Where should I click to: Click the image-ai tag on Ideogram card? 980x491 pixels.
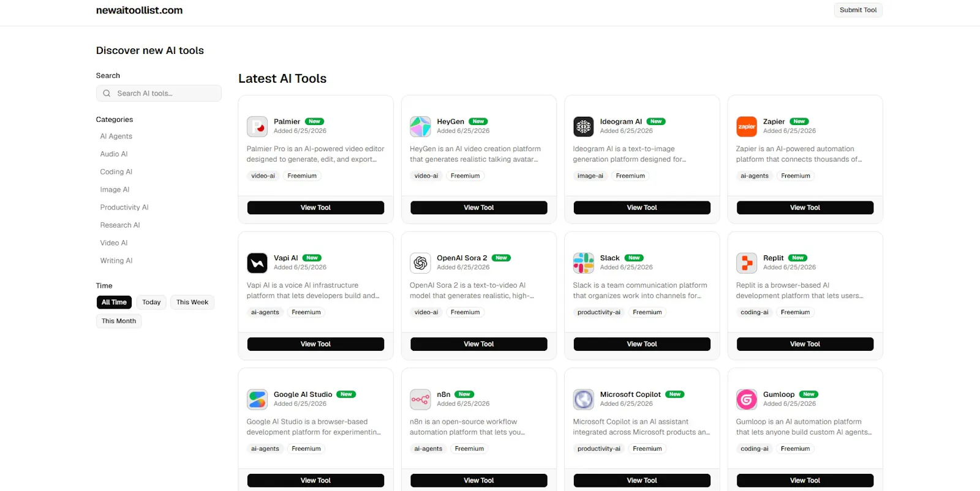[590, 176]
